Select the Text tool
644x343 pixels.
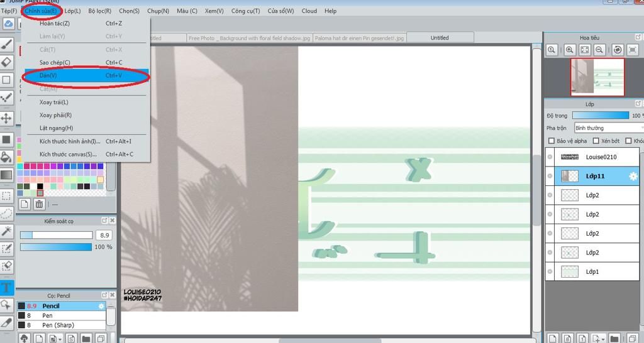tap(7, 288)
